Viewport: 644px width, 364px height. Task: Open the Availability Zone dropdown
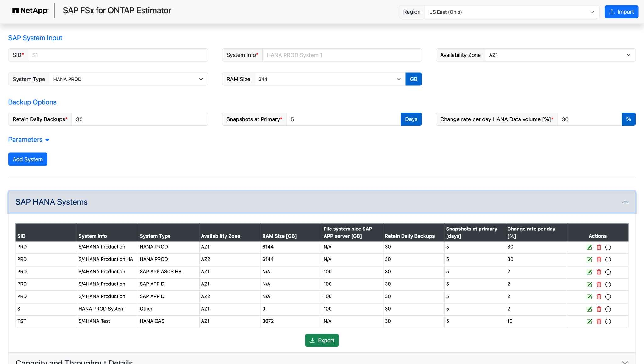[x=560, y=55]
